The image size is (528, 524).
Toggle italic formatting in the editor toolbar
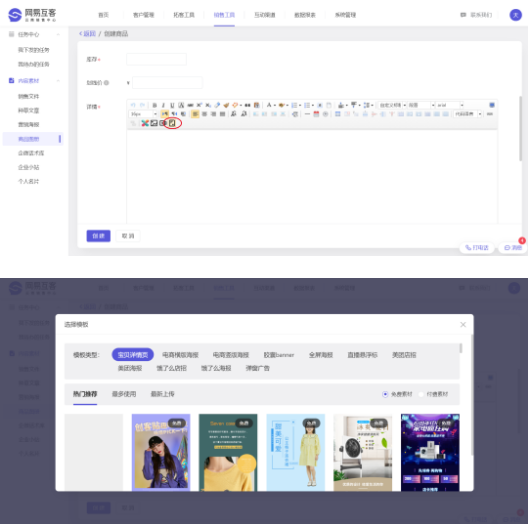163,105
